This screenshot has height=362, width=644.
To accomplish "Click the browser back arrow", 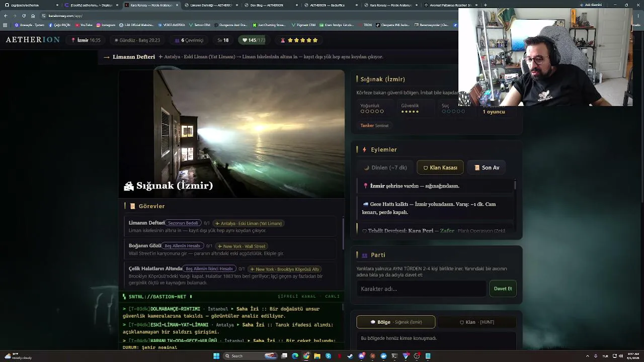I will point(6,16).
